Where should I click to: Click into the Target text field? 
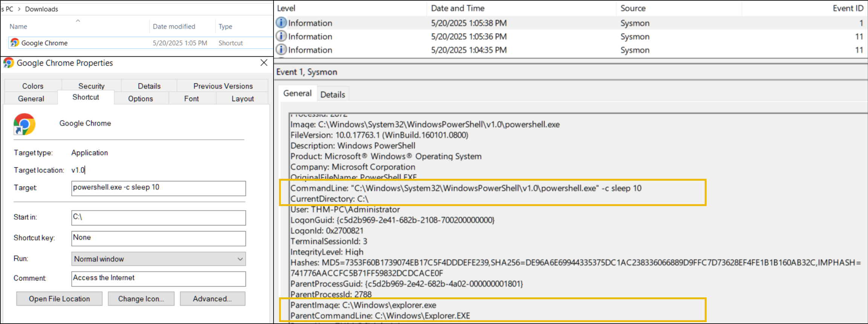[x=158, y=188]
